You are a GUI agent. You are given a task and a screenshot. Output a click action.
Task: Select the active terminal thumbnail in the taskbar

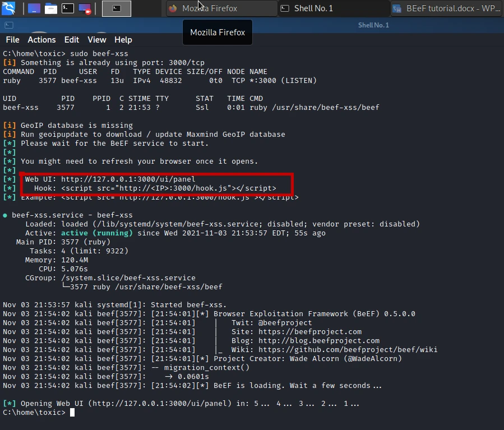pyautogui.click(x=116, y=8)
